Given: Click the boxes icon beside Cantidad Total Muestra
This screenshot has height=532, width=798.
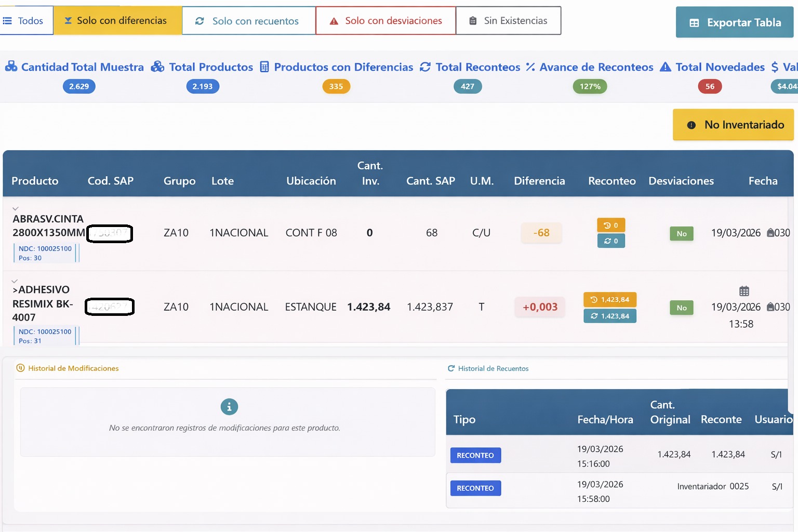Looking at the screenshot, I should click(x=11, y=67).
